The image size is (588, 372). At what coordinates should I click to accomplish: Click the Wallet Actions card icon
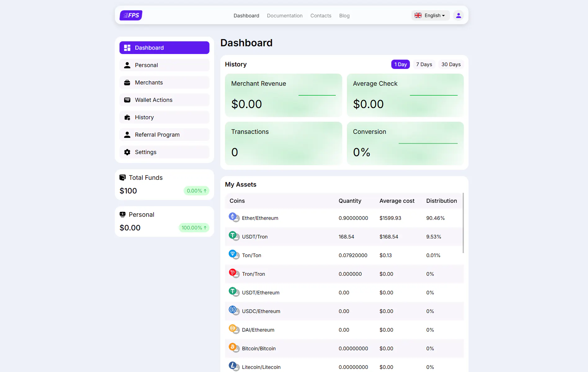click(x=127, y=100)
